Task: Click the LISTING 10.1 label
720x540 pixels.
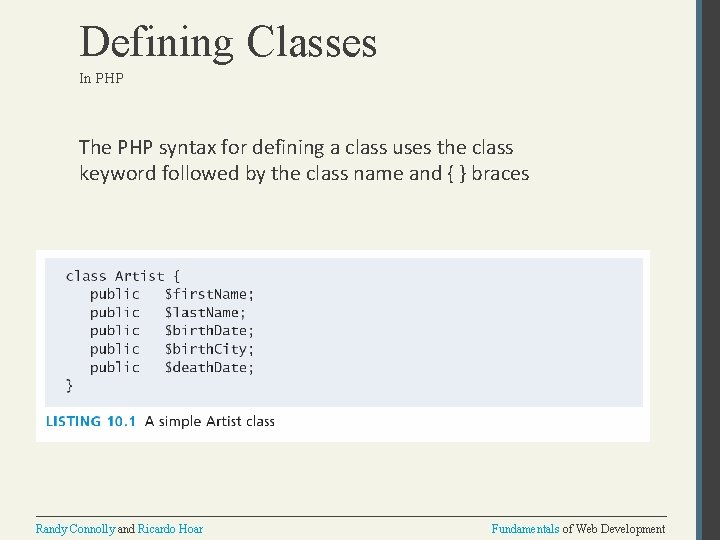Action: click(x=91, y=422)
